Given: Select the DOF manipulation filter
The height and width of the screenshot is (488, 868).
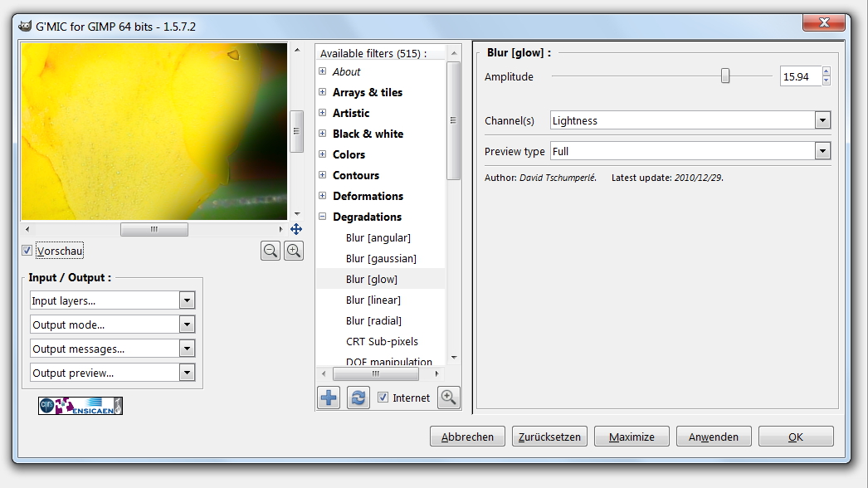Looking at the screenshot, I should 389,361.
